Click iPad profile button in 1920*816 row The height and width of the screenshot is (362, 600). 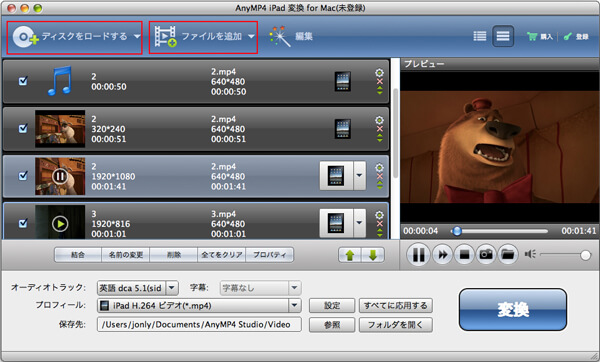pyautogui.click(x=336, y=223)
